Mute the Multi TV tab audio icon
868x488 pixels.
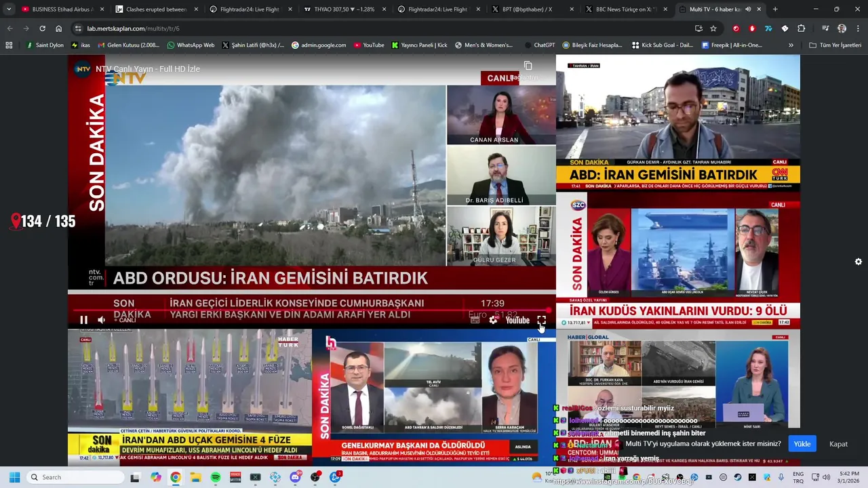point(748,9)
